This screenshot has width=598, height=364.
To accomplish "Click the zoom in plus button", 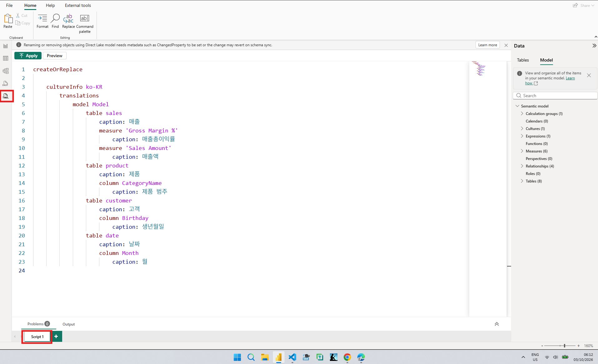I will pyautogui.click(x=579, y=346).
